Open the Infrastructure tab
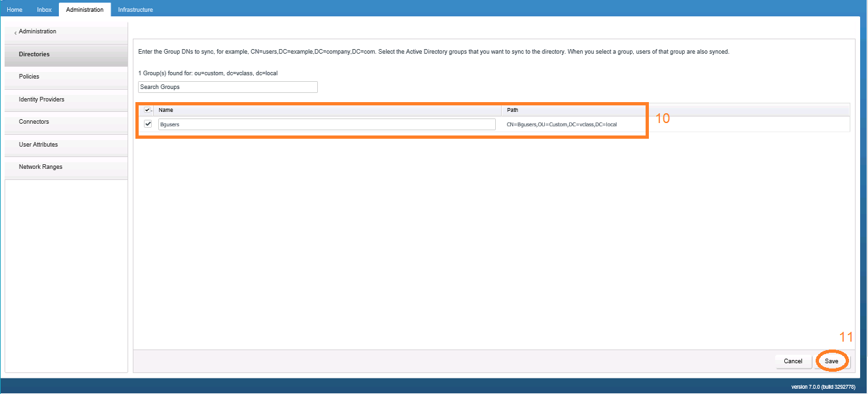This screenshot has width=868, height=394. pyautogui.click(x=135, y=9)
